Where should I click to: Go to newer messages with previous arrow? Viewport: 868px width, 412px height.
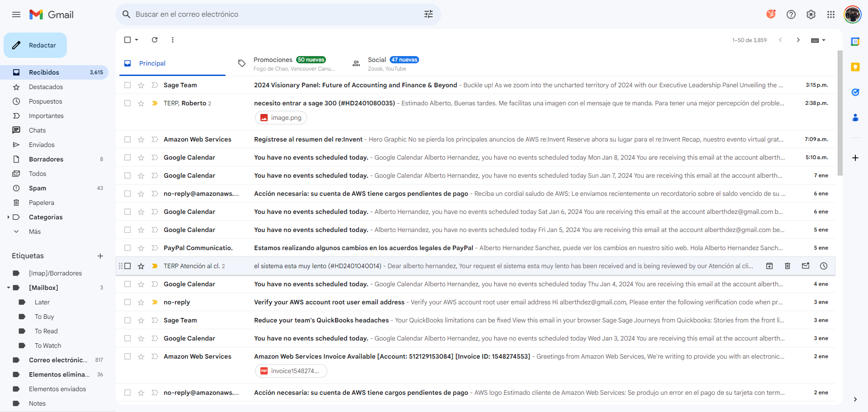780,40
